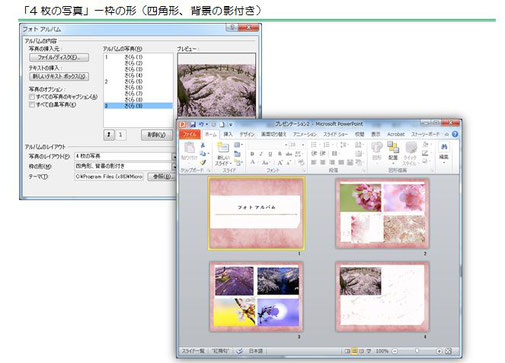Click the New Text Box (新しいテキストボックス) button
Screen dimensions: 505x363
(59, 76)
